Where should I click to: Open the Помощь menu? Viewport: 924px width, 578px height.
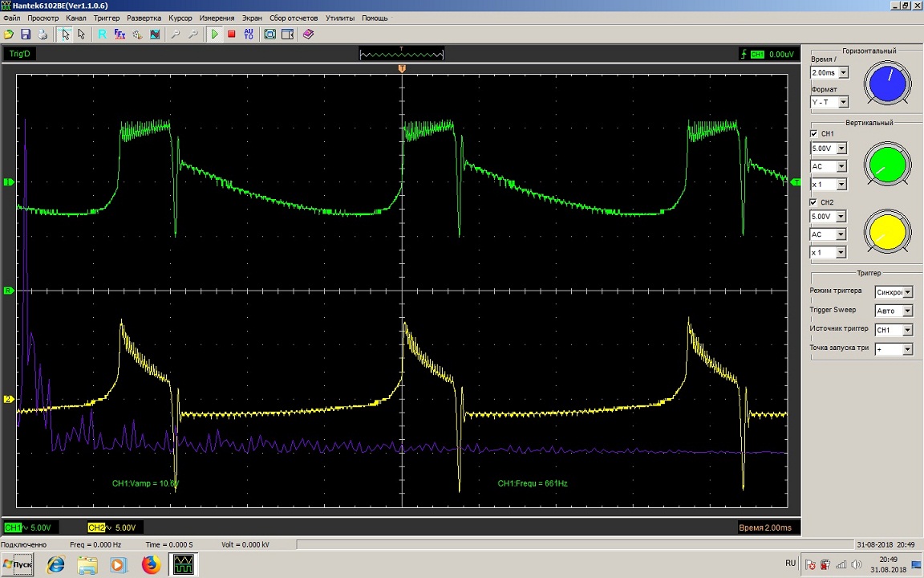375,18
